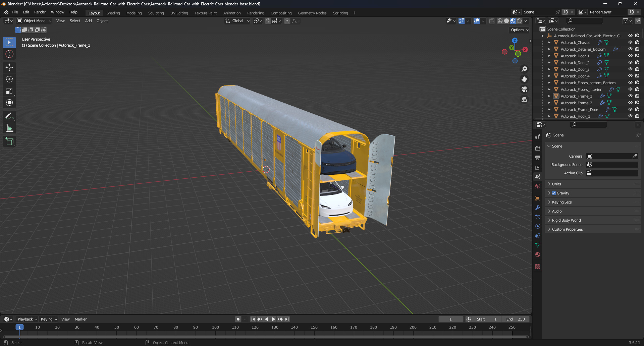Viewport: 644px width, 346px height.
Task: Enable the Gravity checkbox
Action: pyautogui.click(x=554, y=193)
